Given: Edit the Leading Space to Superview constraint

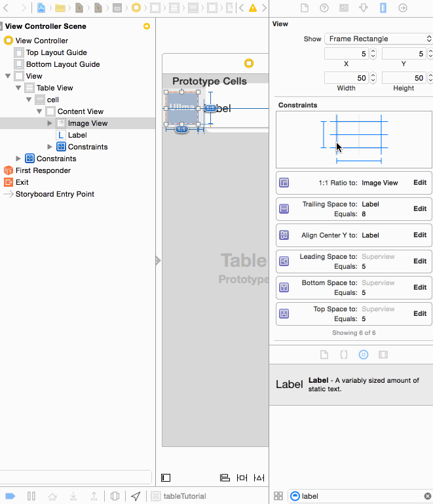Looking at the screenshot, I should (420, 262).
